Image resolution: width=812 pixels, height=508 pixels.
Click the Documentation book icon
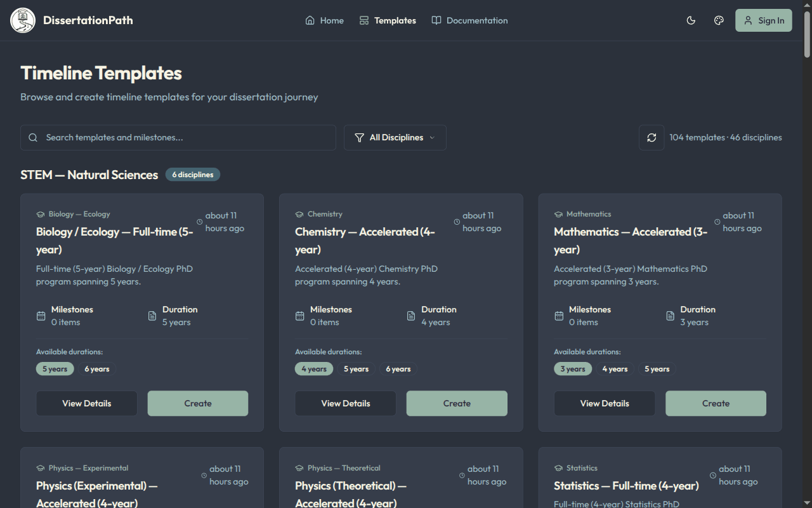(436, 20)
